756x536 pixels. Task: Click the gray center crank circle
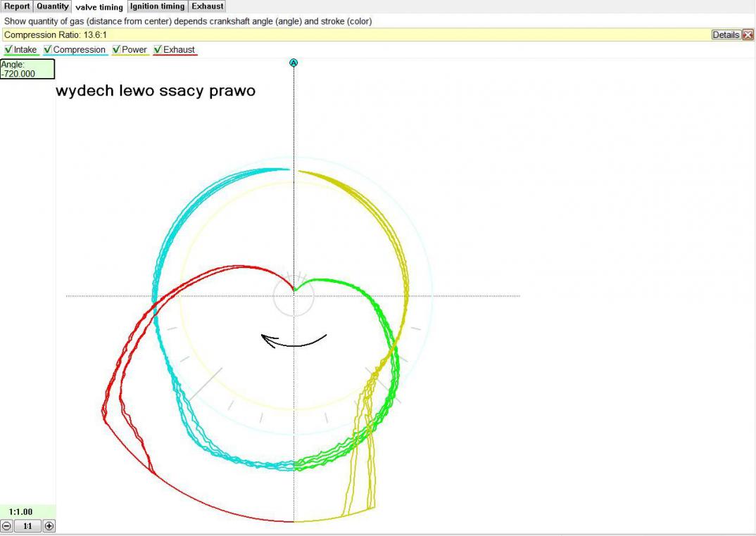click(x=294, y=296)
